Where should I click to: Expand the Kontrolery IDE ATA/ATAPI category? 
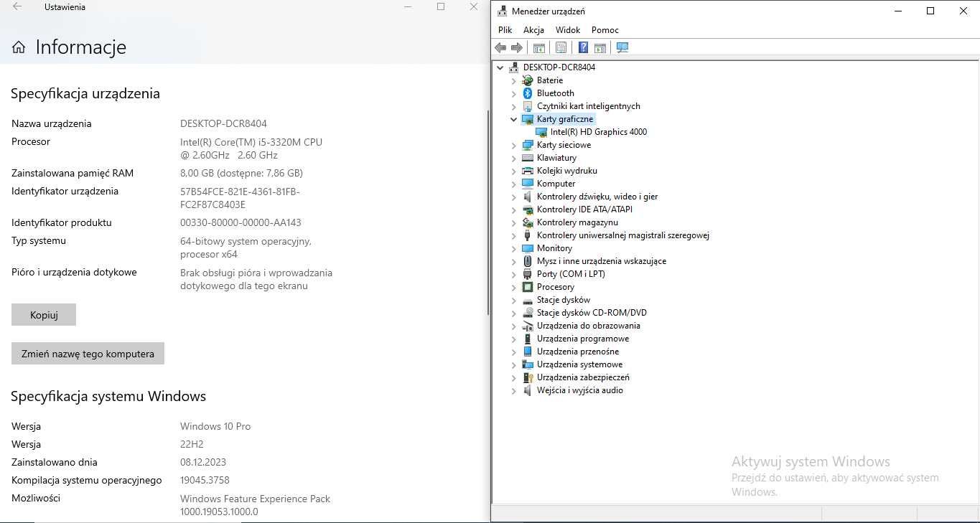(513, 209)
